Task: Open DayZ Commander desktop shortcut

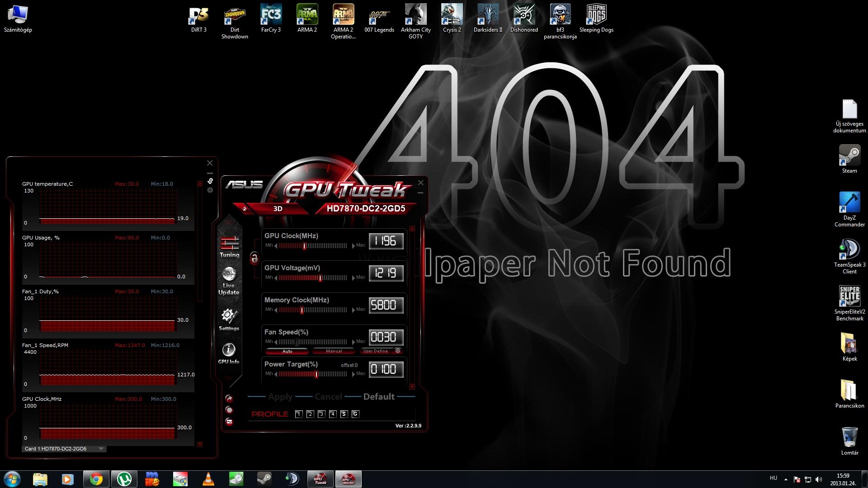Action: click(849, 210)
